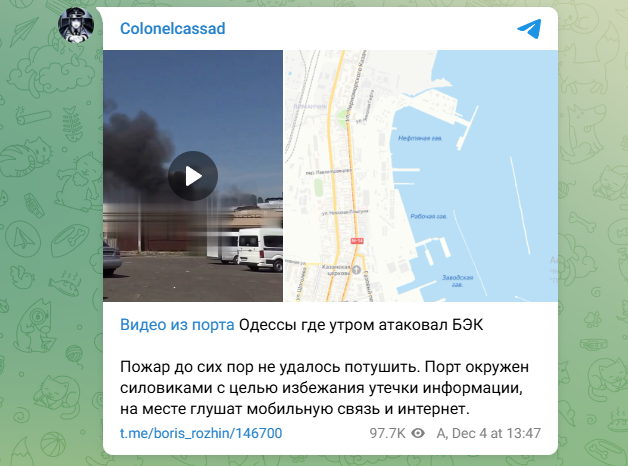This screenshot has width=628, height=466.
Task: Open the t.me/boris_rozhin/146700 link
Action: pyautogui.click(x=201, y=433)
